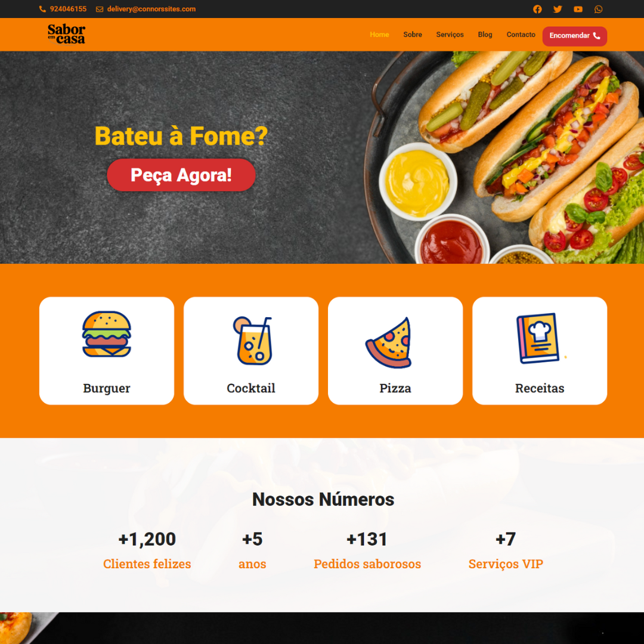Screen dimensions: 644x644
Task: Click the pizza slice icon
Action: [x=389, y=342]
